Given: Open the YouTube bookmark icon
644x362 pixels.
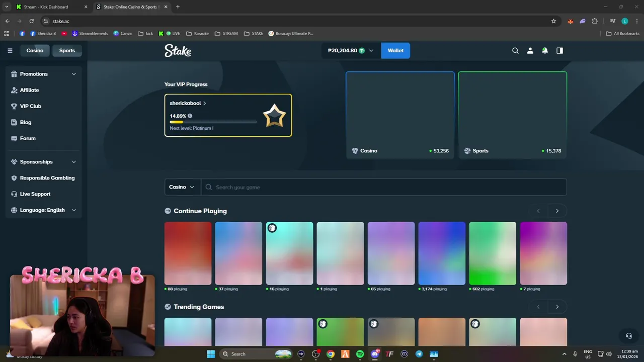Looking at the screenshot, I should click(x=64, y=34).
